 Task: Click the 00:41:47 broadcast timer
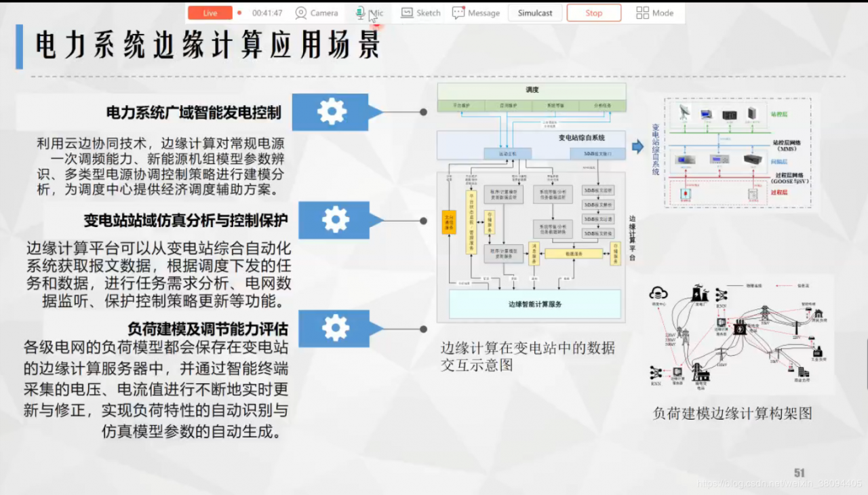tap(267, 13)
